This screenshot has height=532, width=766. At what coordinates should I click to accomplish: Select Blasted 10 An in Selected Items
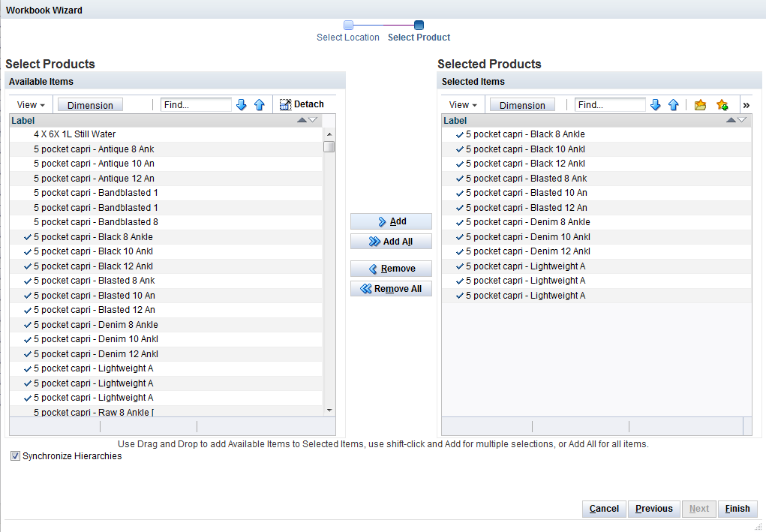596,193
